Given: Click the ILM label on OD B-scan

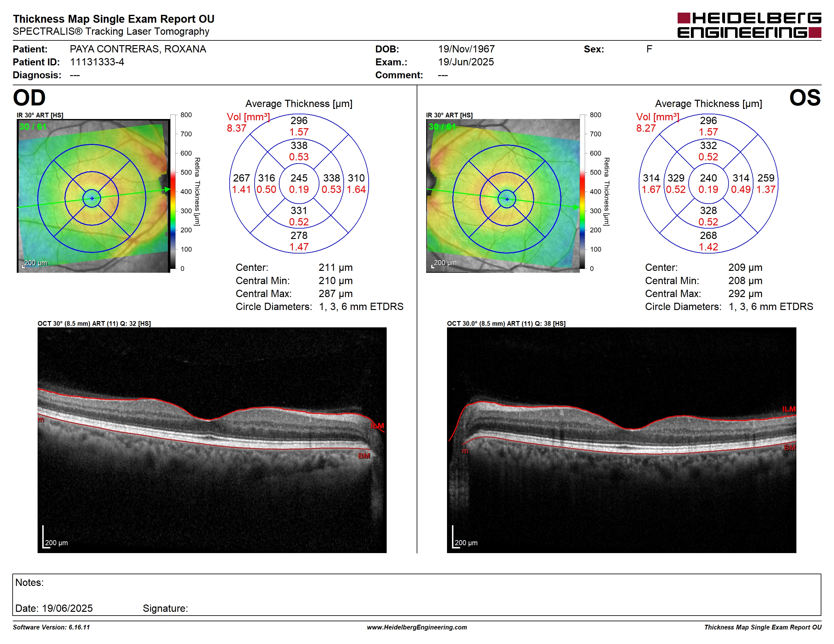Looking at the screenshot, I should [x=378, y=426].
